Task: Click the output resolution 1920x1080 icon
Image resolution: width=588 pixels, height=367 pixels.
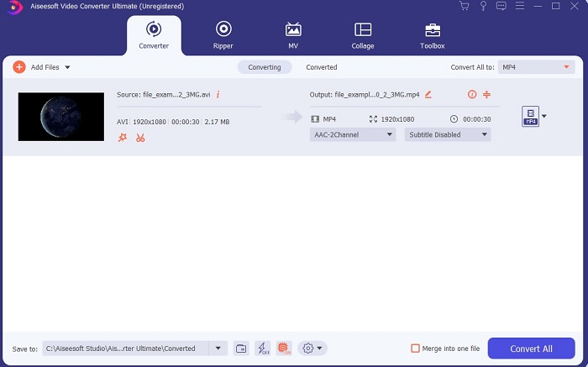Action: [373, 119]
